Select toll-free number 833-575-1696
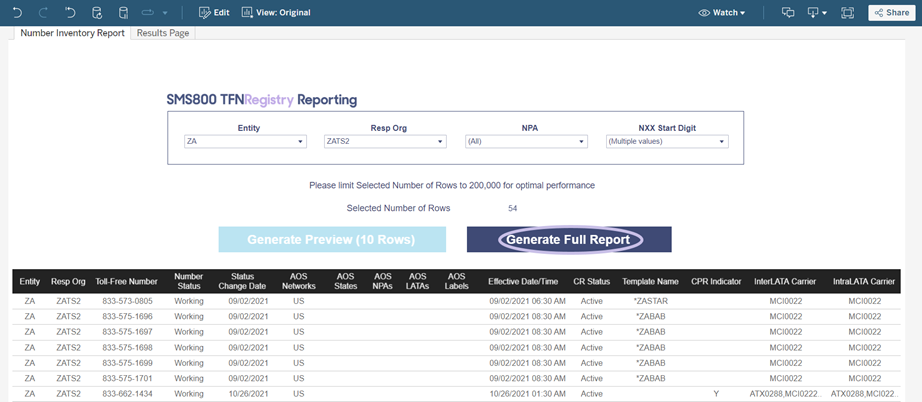Viewport: 922px width, 402px height. click(126, 316)
